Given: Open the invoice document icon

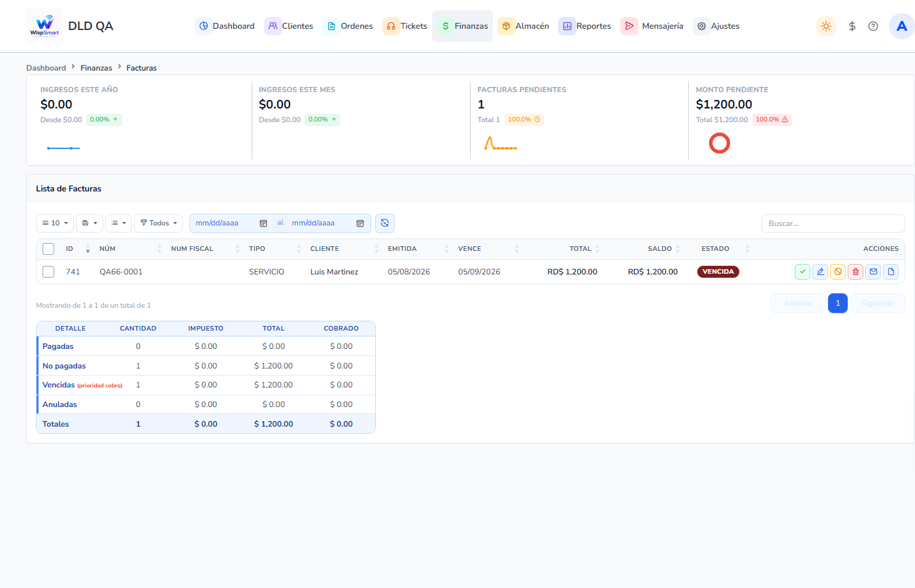Looking at the screenshot, I should click(x=891, y=272).
